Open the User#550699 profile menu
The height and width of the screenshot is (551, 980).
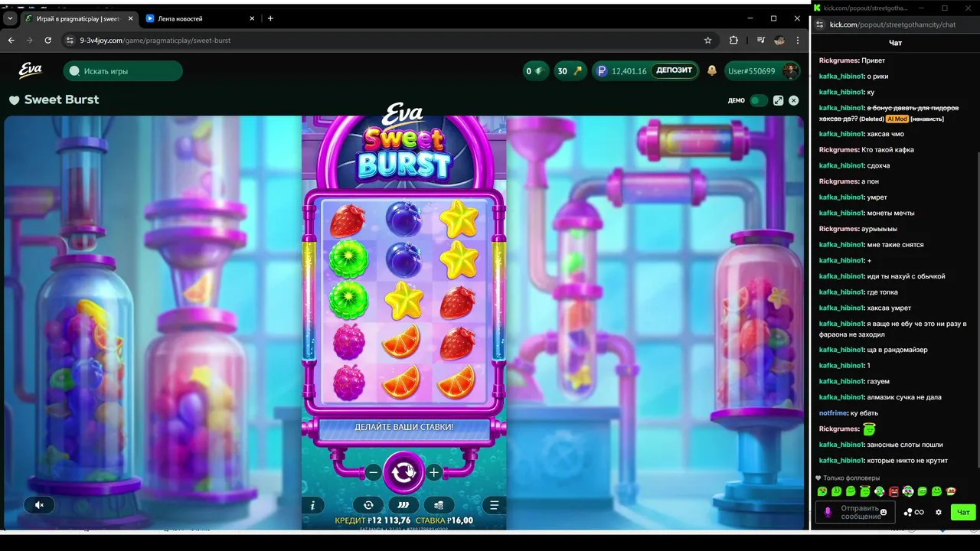(762, 71)
